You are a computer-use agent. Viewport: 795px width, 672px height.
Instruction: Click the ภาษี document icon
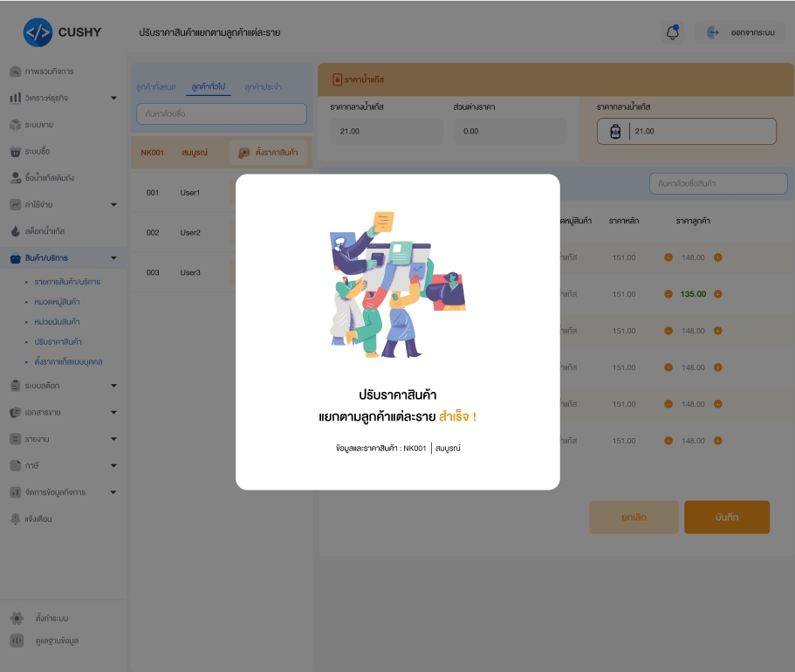[x=16, y=465]
